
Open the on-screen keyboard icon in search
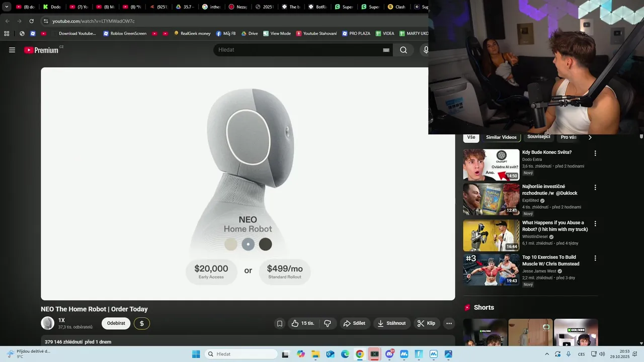(x=386, y=50)
